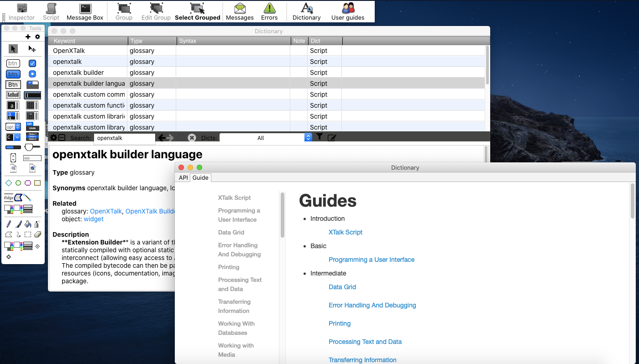Pick the eraser paint tool

tap(37, 234)
